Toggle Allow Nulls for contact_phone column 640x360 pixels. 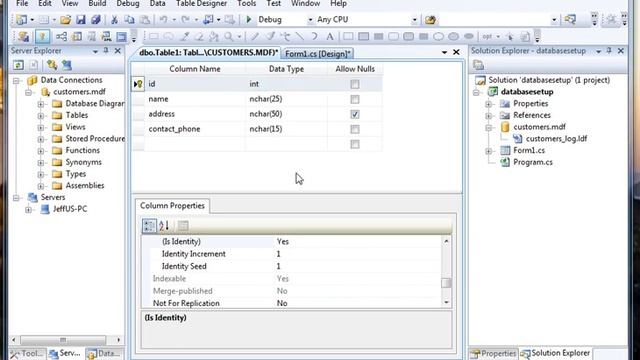point(355,129)
